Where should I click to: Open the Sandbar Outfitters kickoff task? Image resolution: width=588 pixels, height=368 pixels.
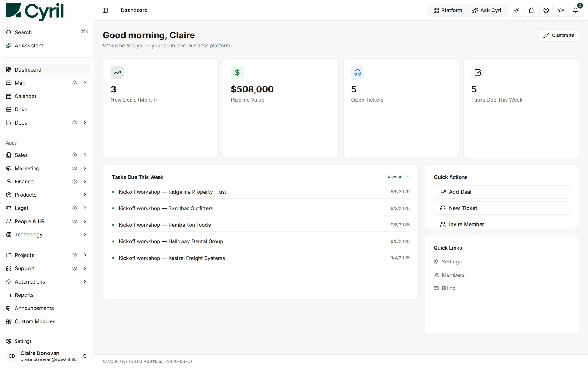[260, 208]
